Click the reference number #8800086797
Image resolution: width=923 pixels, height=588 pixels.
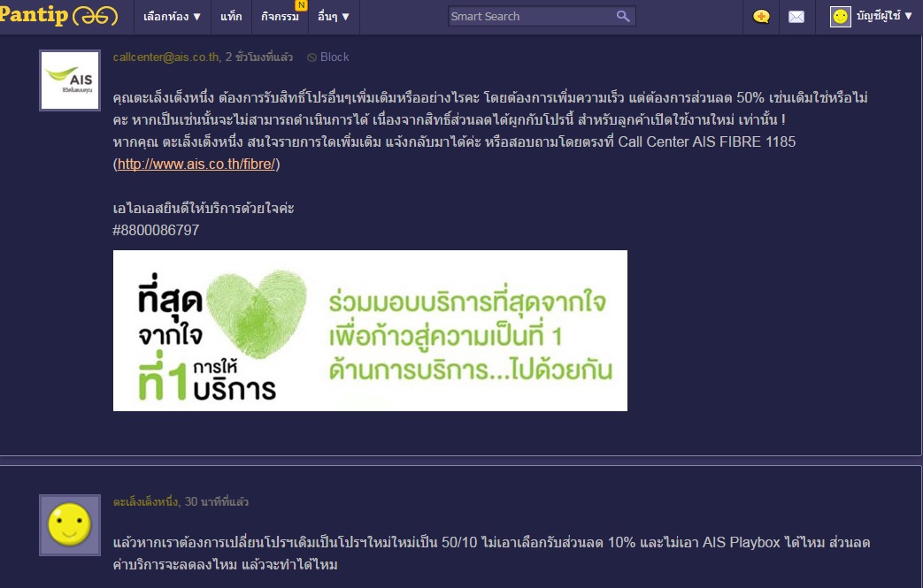(x=156, y=230)
